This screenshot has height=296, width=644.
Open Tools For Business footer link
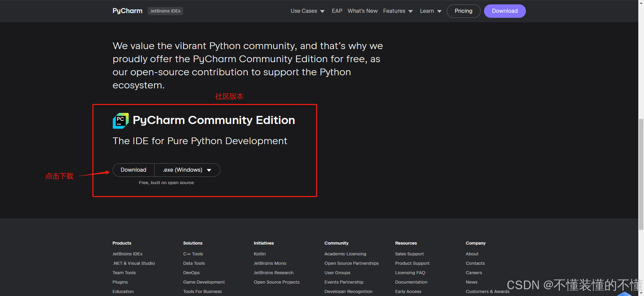pos(203,292)
